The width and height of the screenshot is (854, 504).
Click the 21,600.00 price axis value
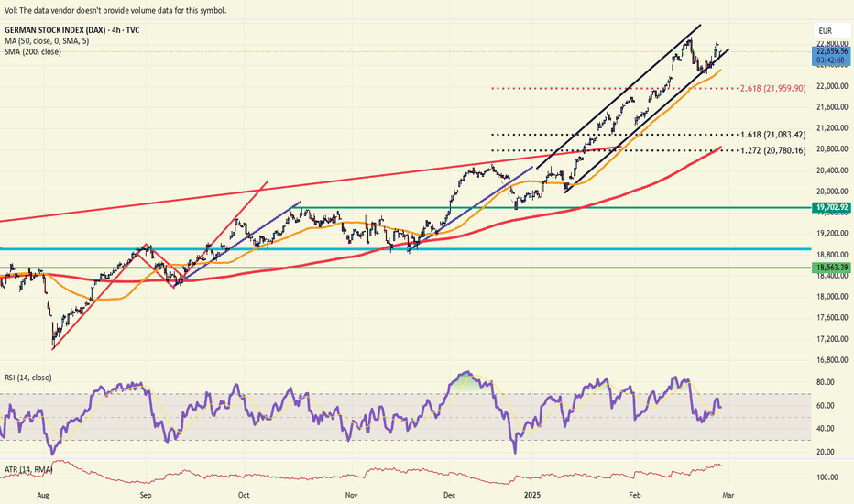[832, 107]
